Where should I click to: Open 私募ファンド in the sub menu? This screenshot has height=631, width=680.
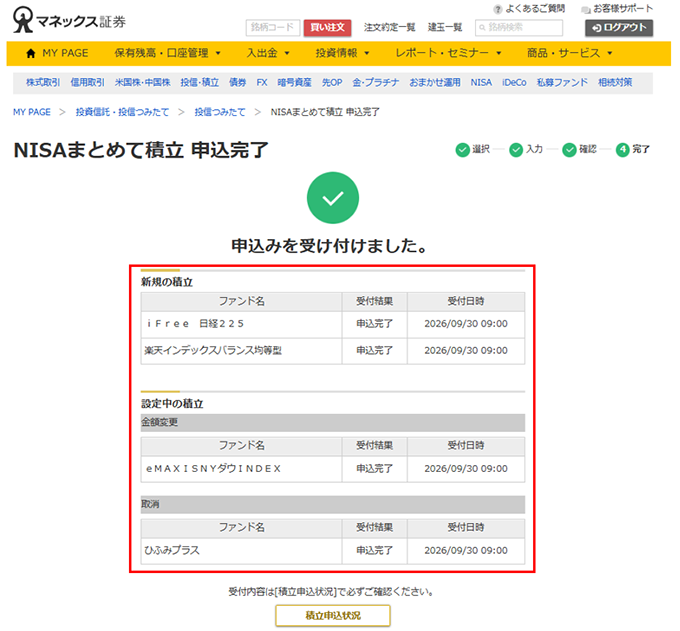[x=562, y=82]
